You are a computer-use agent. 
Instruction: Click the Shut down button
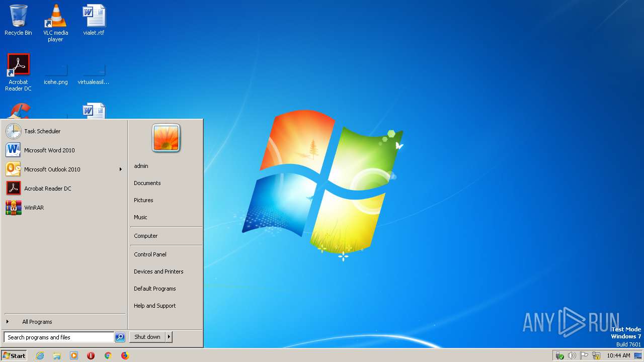click(x=147, y=337)
